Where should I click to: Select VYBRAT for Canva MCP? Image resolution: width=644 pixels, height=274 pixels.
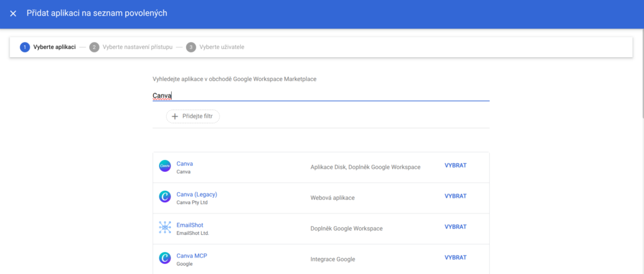pyautogui.click(x=455, y=258)
